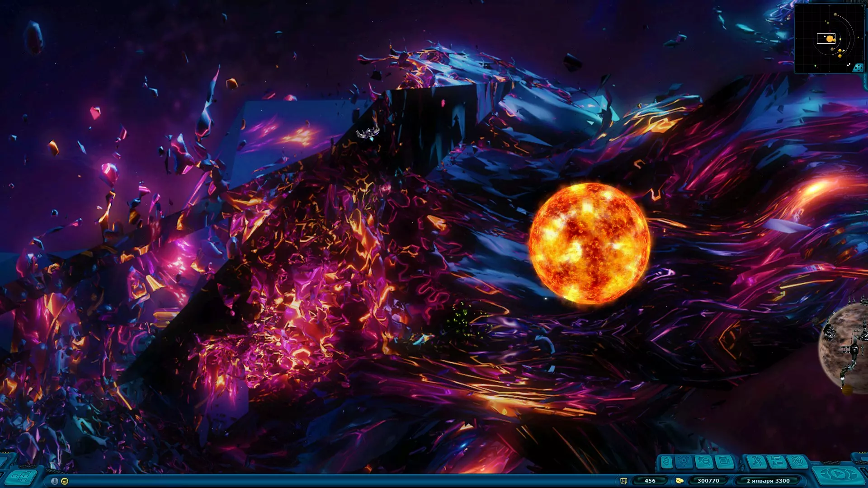Toggle minimap size with corner arrows icon

pyautogui.click(x=858, y=68)
